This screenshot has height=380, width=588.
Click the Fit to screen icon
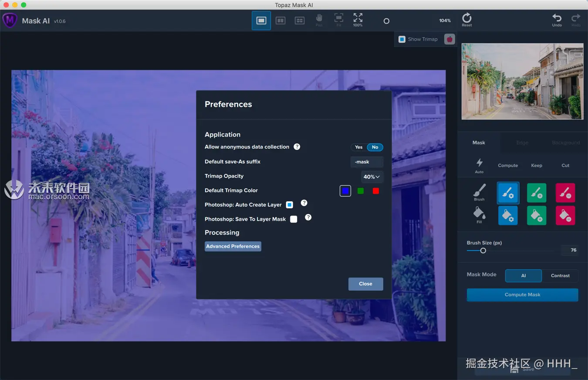coord(338,20)
